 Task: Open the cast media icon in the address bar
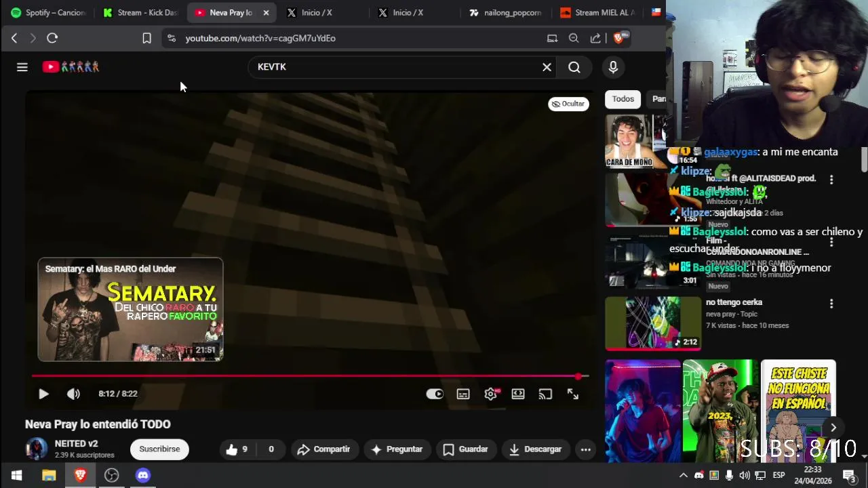pos(552,39)
